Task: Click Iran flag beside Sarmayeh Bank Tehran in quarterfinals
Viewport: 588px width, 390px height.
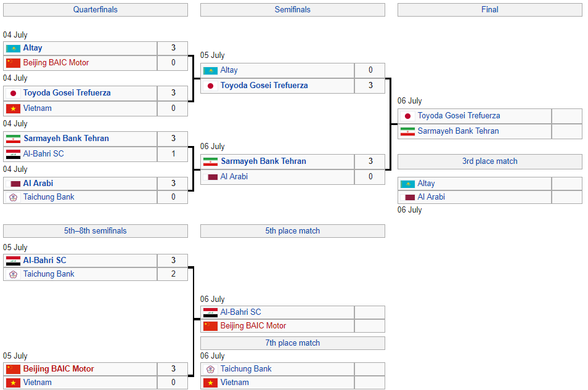Action: pos(13,139)
